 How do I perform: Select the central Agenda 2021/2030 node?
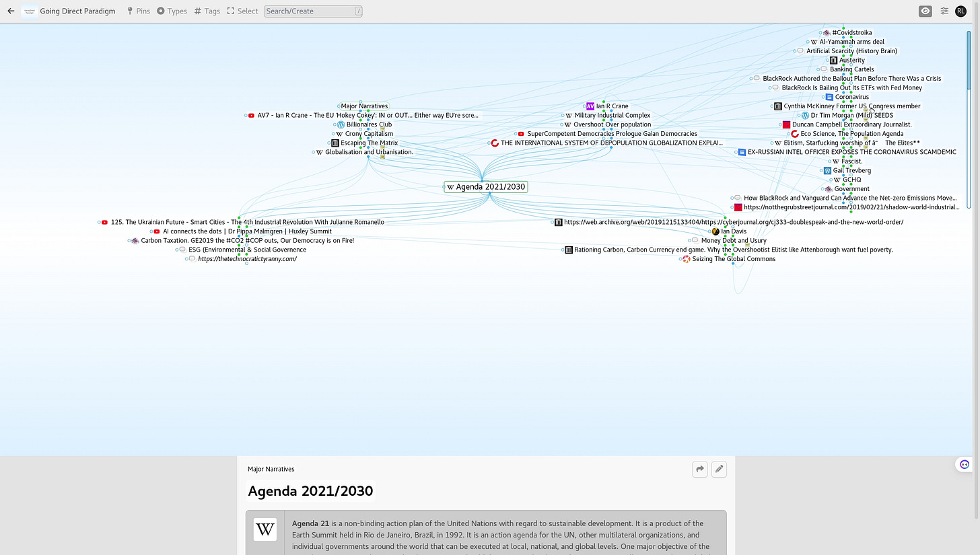(x=486, y=186)
